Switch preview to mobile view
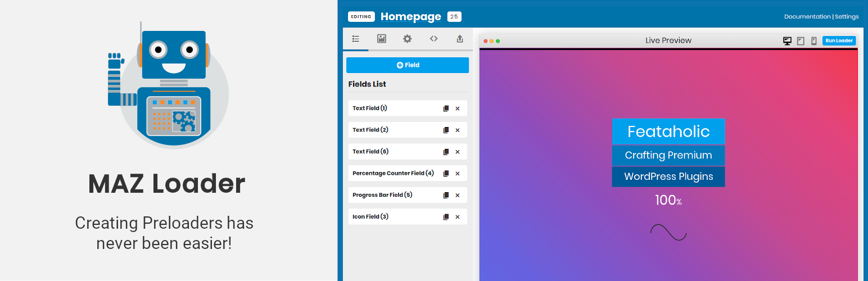 tap(813, 40)
